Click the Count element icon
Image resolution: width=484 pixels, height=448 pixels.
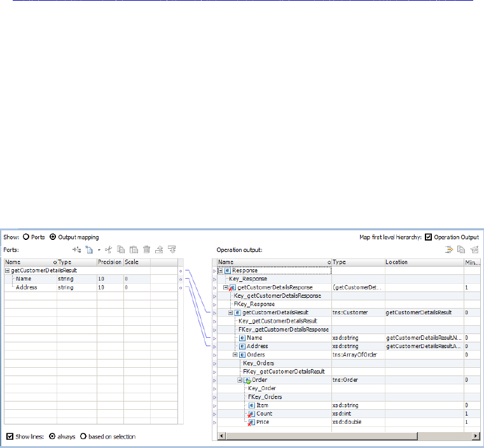(x=251, y=414)
